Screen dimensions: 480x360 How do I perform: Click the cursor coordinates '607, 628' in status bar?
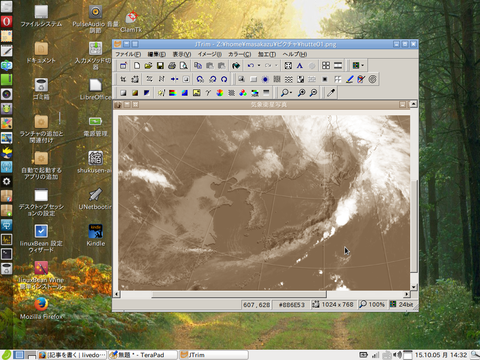256,305
